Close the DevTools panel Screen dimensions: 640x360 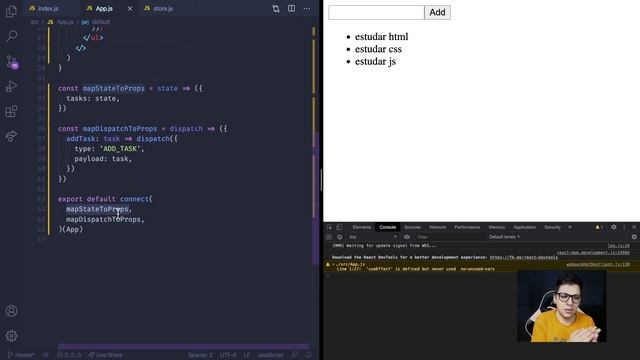tap(634, 227)
